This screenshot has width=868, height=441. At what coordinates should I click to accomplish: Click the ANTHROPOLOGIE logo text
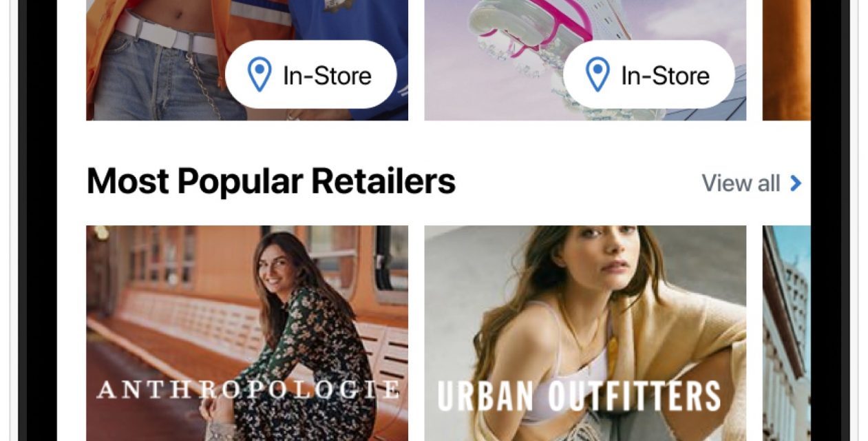[x=248, y=389]
